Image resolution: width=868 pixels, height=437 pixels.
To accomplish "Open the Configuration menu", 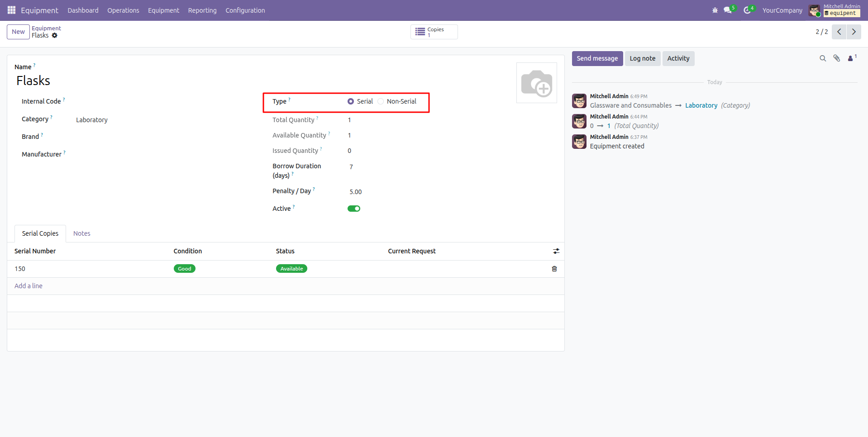I will tap(245, 10).
